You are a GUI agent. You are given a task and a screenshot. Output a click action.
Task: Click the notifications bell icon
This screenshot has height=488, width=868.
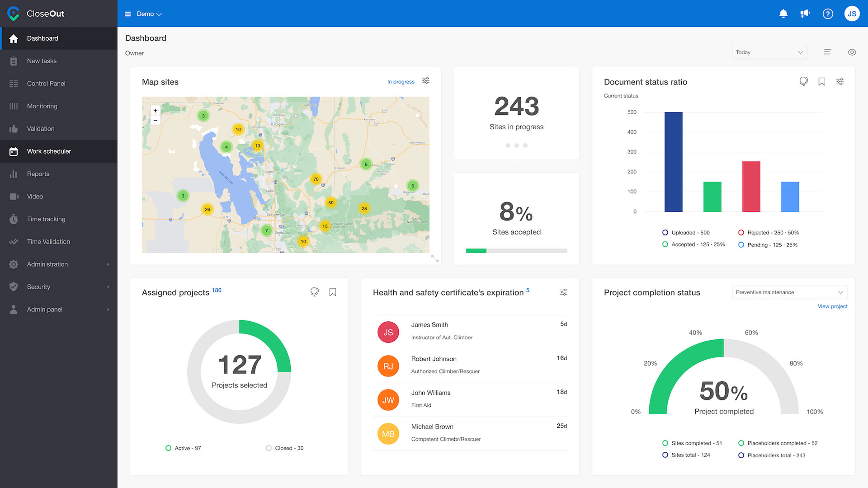(x=783, y=14)
